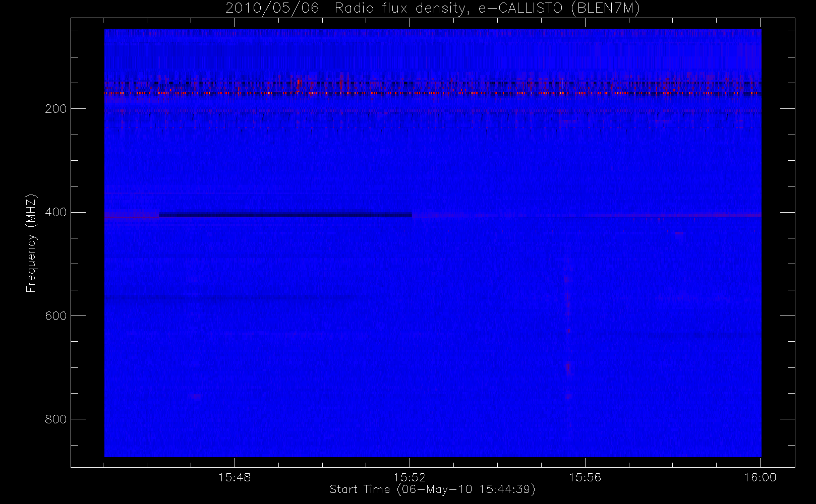Click the dark horizontal band near 400 MHz
This screenshot has height=504, width=816.
click(285, 215)
